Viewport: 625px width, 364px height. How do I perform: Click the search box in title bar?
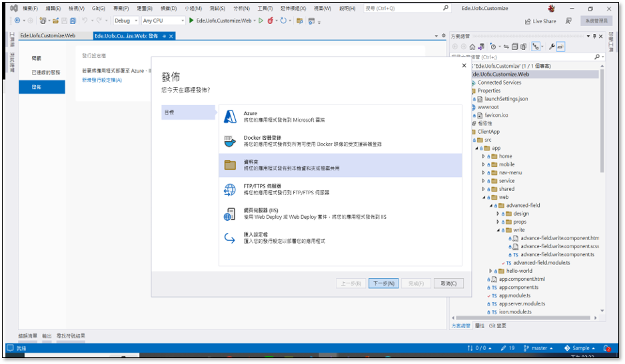[406, 8]
